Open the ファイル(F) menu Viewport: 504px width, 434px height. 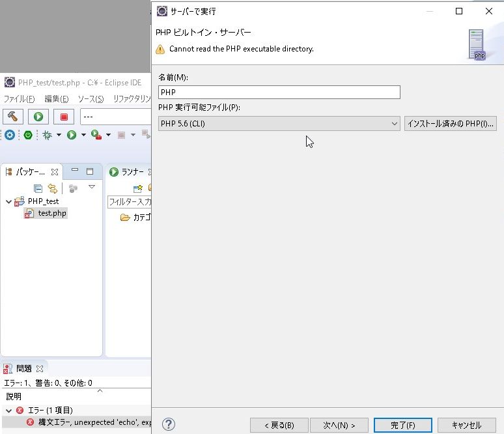19,99
